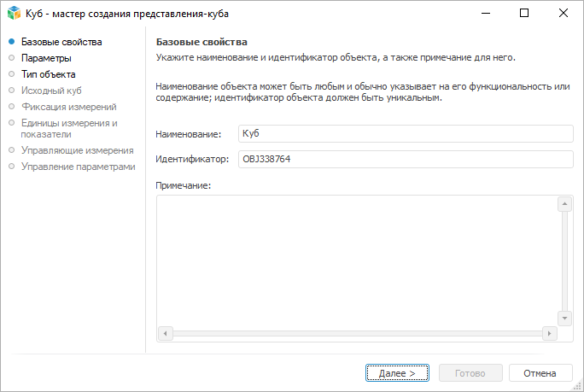
Task: Click the Наименование text field
Action: click(x=404, y=134)
